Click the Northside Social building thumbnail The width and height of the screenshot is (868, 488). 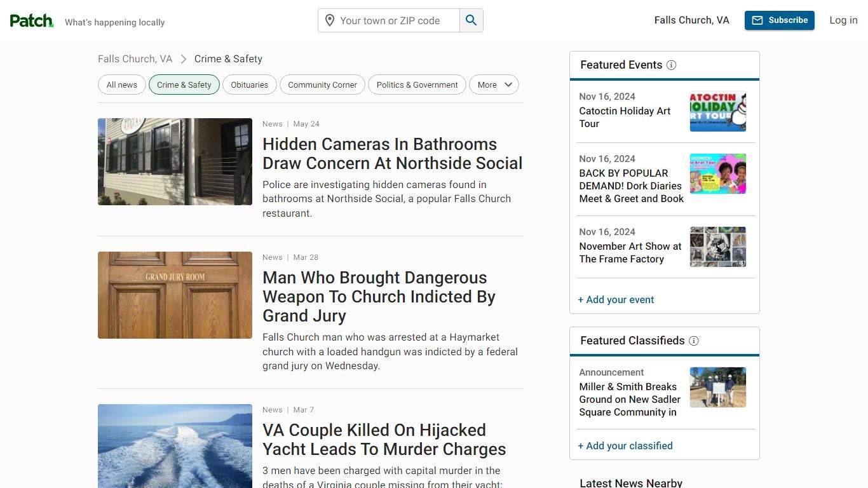pos(175,161)
